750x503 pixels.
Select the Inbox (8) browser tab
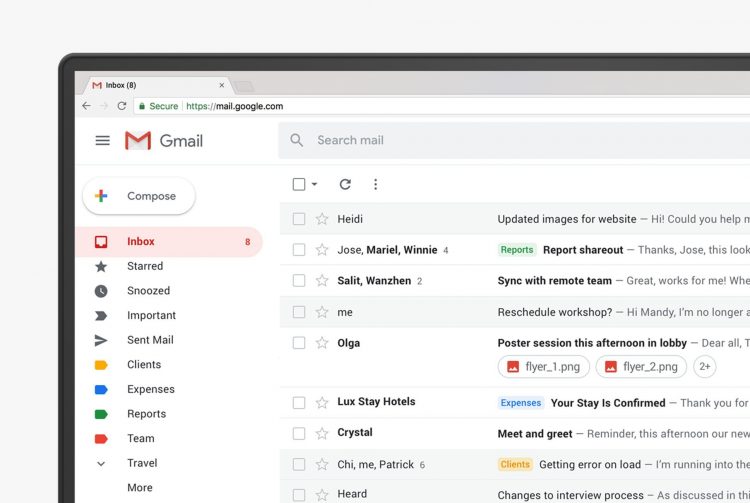pos(157,85)
